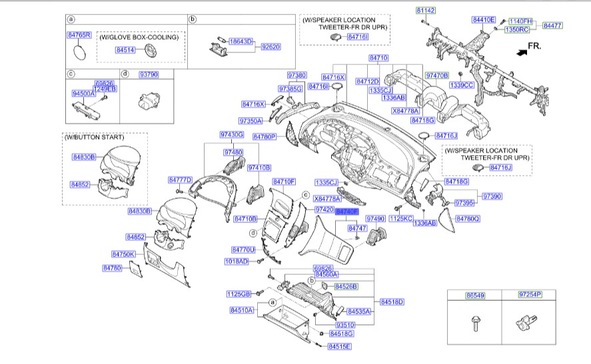Click the bolt drawing under 86549
This screenshot has height=364, width=591.
pyautogui.click(x=475, y=323)
